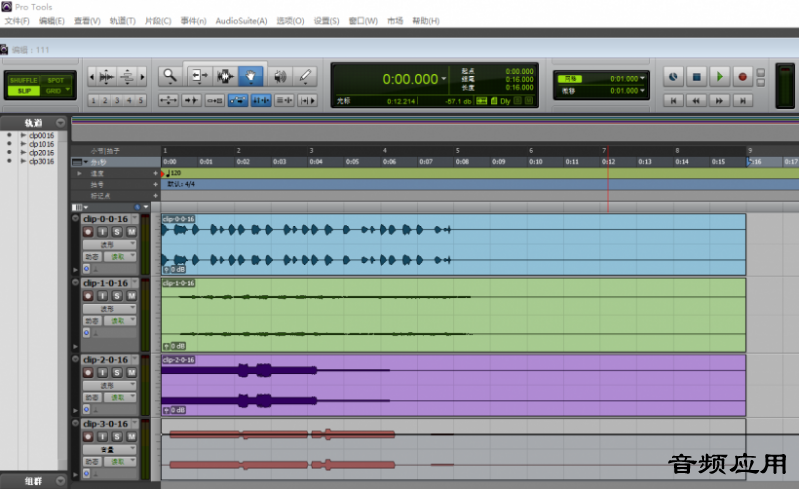Select the Grabber hand tool

(x=251, y=77)
